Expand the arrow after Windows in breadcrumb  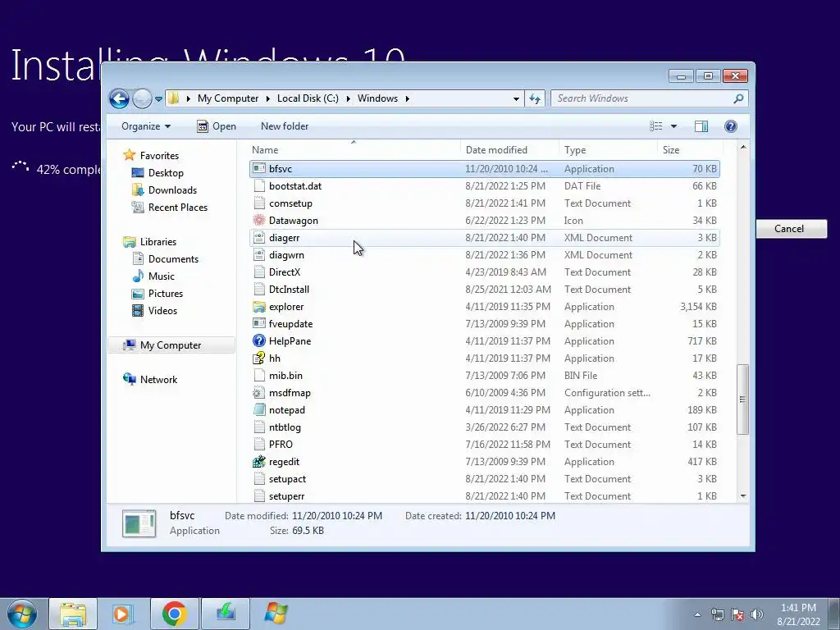click(408, 98)
